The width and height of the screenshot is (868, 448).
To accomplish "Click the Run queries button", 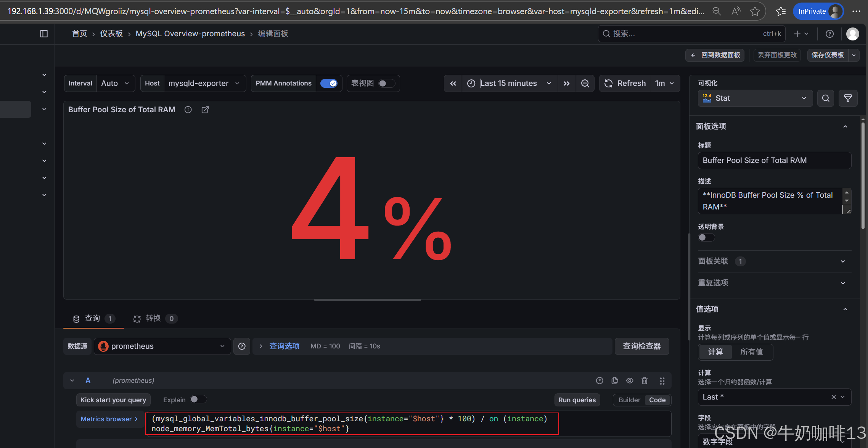I will point(577,400).
